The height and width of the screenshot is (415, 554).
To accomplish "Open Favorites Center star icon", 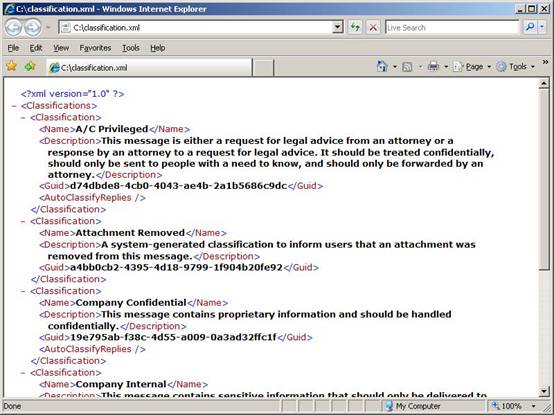I will click(x=12, y=66).
